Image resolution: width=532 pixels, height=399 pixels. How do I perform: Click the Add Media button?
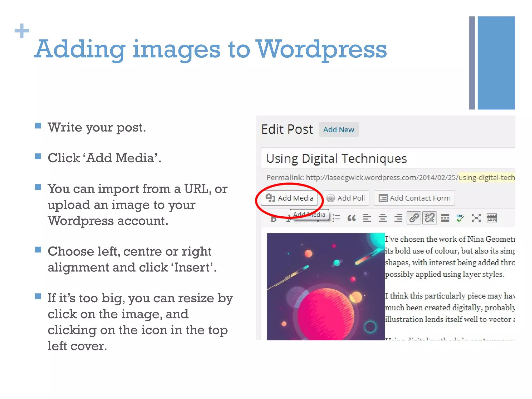[x=289, y=198]
